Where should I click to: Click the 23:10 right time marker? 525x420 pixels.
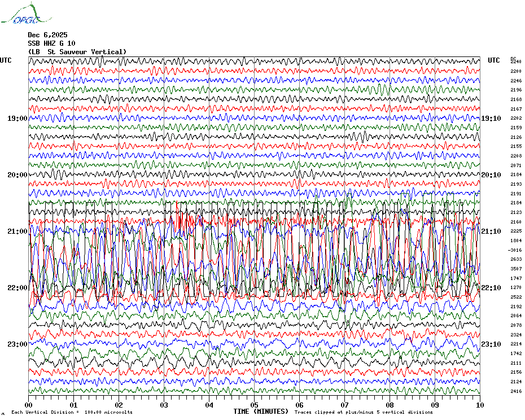[491, 344]
